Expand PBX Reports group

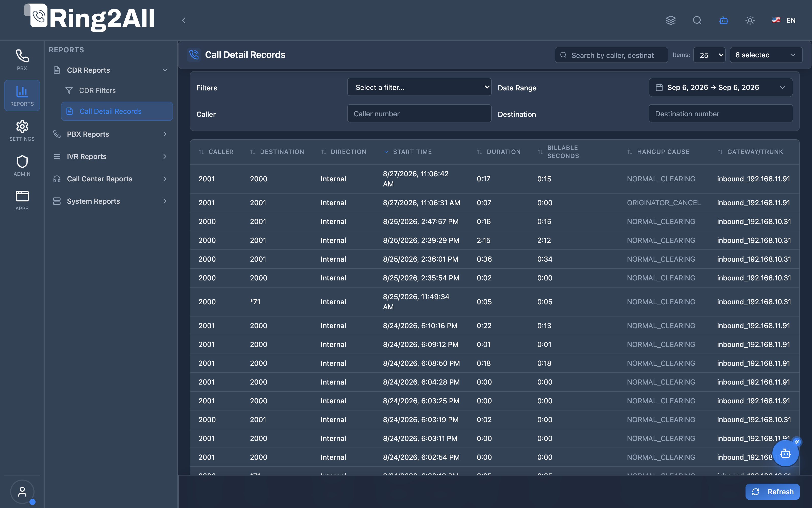click(110, 134)
